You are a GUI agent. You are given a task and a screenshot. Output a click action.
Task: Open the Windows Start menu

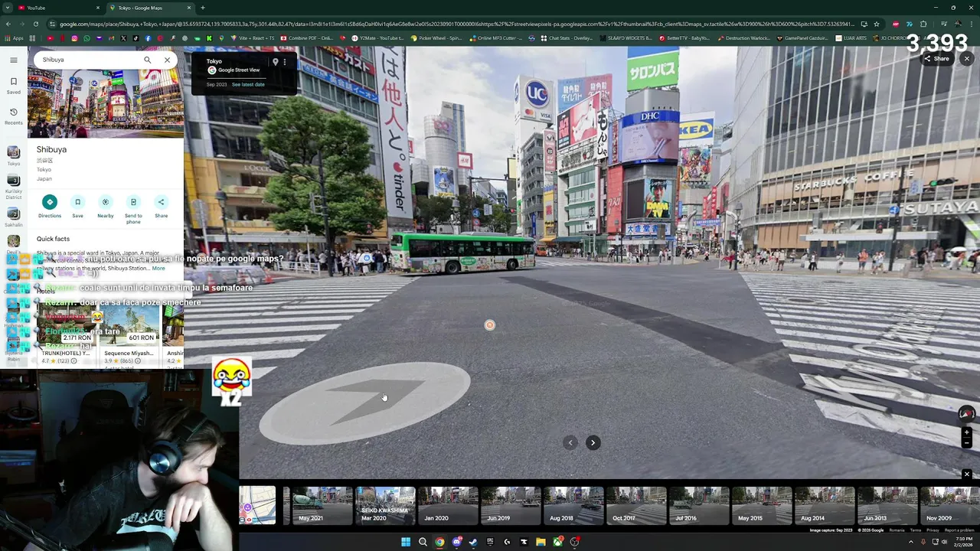click(406, 542)
